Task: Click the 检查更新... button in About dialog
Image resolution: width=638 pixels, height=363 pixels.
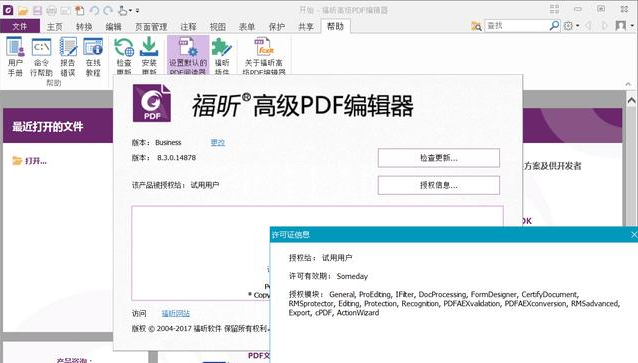Action: [439, 158]
